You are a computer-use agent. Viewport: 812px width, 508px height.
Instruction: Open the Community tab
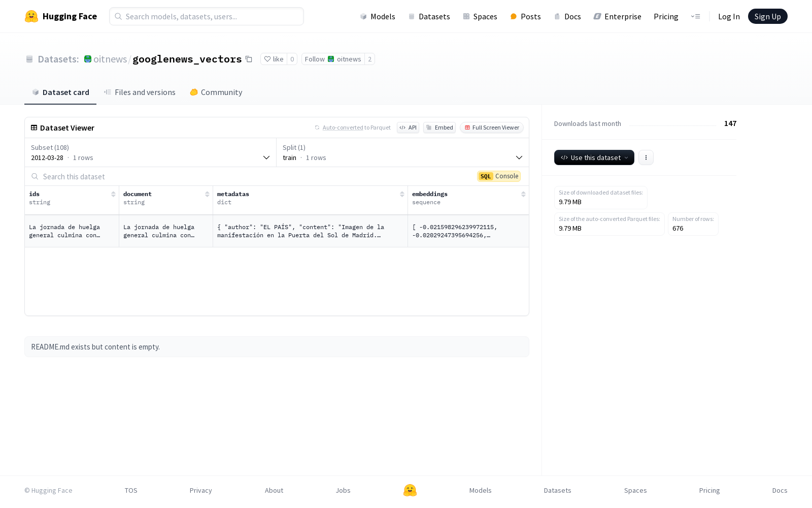216,92
